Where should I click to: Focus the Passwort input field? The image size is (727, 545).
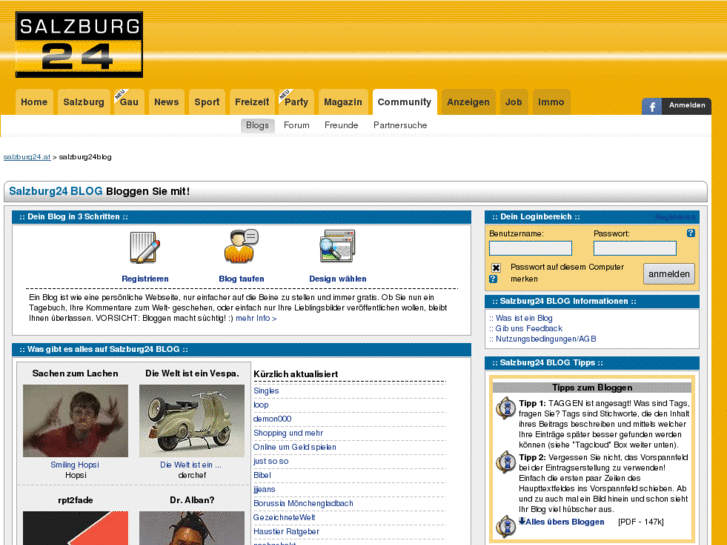point(635,249)
